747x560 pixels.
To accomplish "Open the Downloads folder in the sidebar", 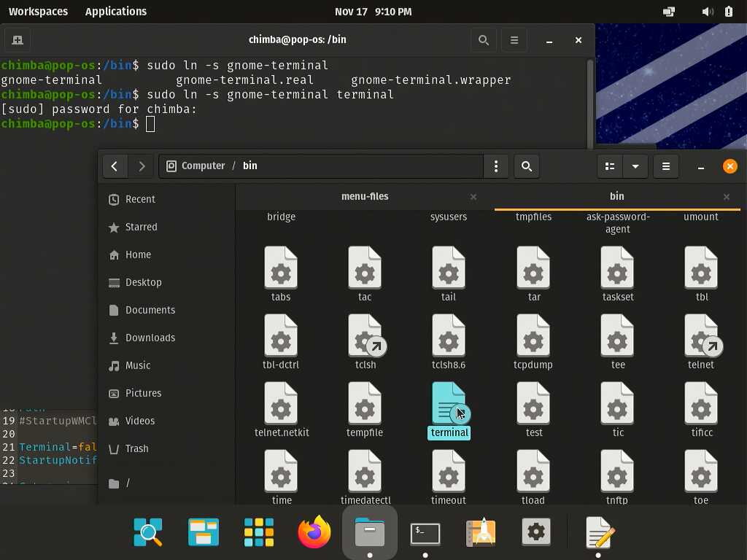I will 150,338.
